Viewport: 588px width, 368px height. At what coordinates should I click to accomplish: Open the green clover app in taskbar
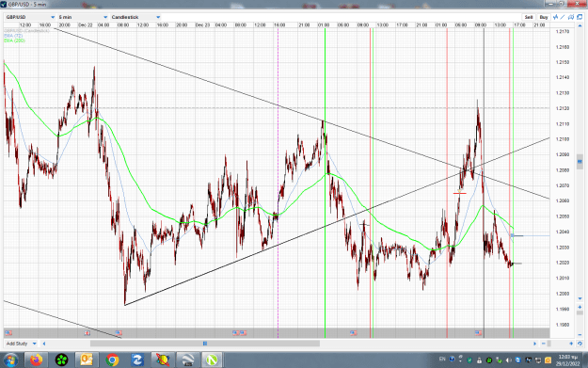click(x=61, y=360)
